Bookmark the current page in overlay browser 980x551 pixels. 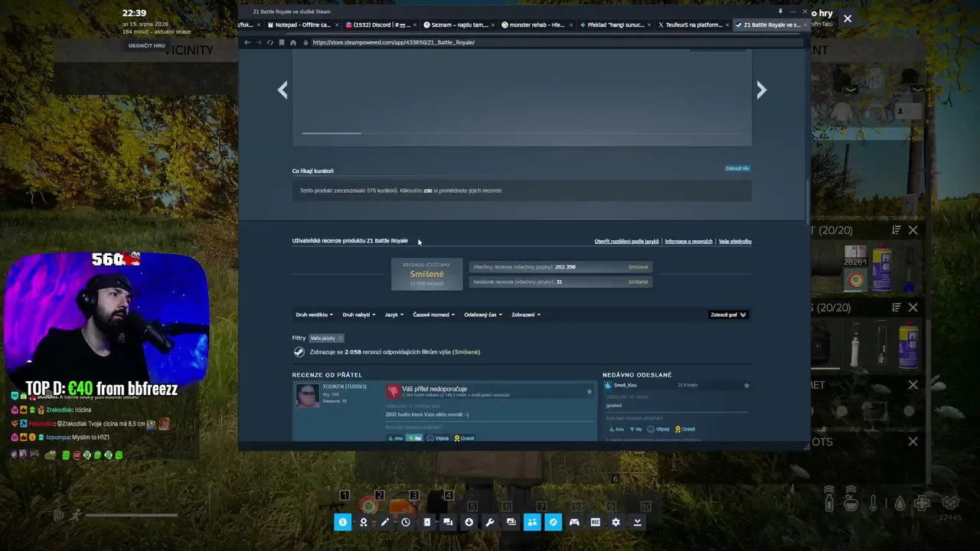281,42
